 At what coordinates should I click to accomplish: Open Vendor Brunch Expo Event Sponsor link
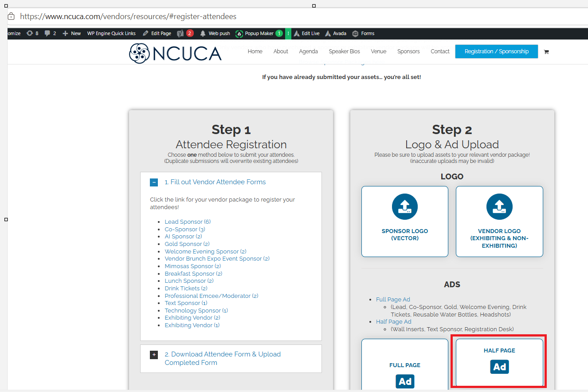pos(217,259)
